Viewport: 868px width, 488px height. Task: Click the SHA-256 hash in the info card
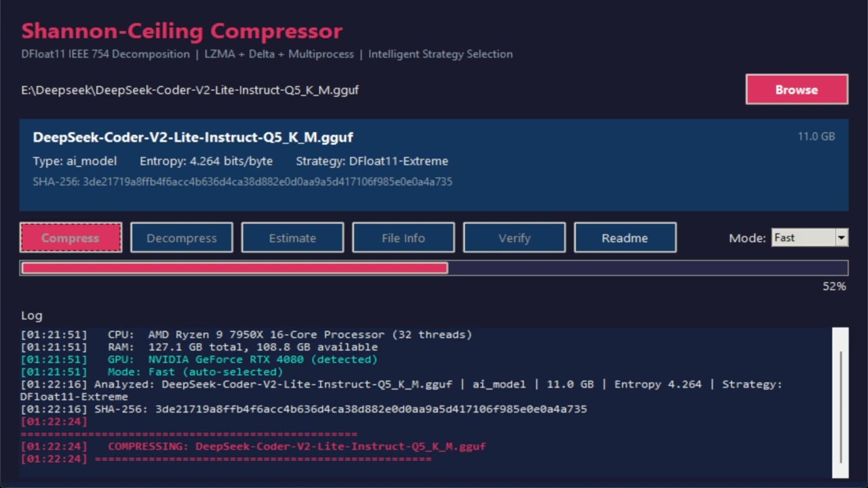243,182
